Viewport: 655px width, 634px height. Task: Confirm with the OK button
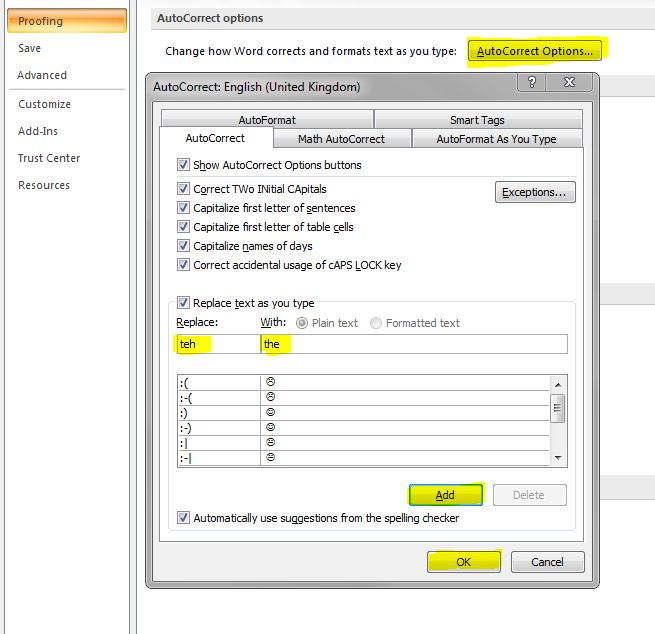click(464, 562)
